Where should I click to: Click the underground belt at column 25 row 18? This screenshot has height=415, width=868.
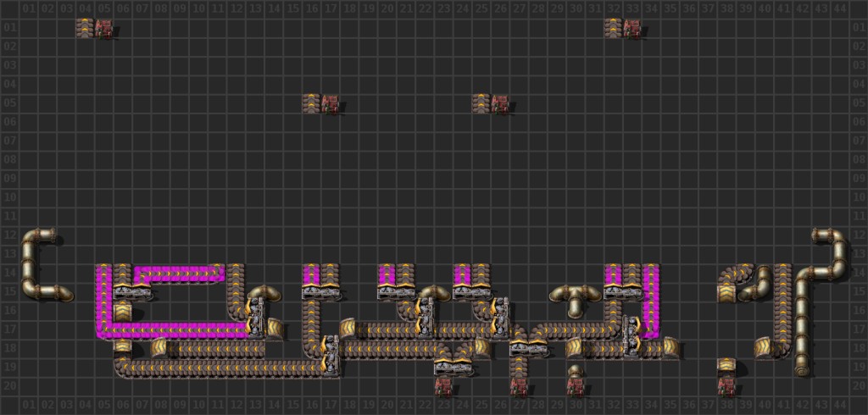[x=481, y=347]
